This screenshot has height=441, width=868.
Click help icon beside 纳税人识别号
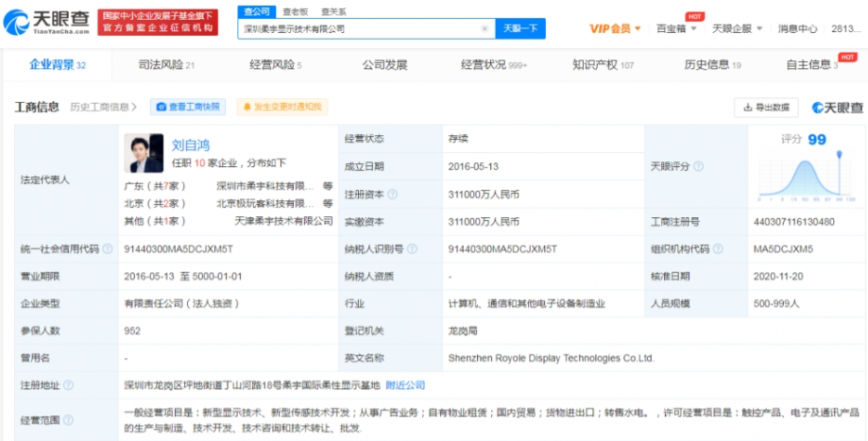pyautogui.click(x=412, y=249)
